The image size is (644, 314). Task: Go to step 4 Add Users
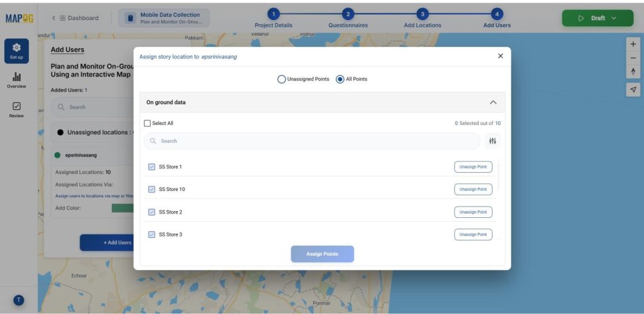[x=497, y=19]
